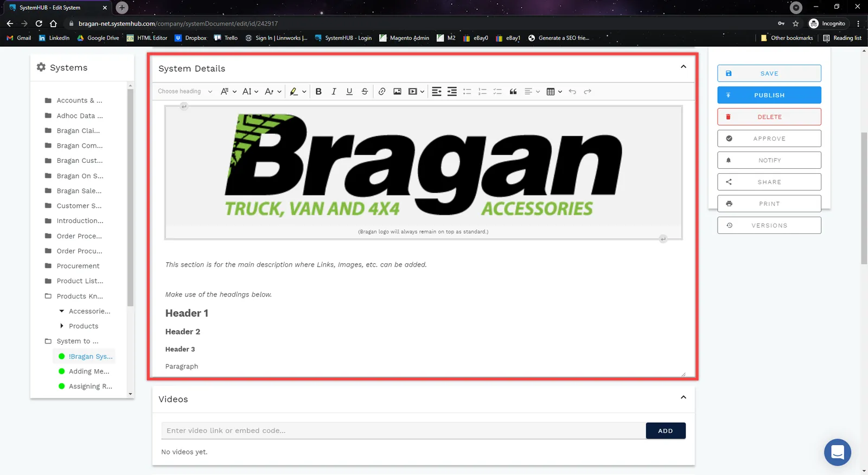868x475 pixels.
Task: Click the SHARE button
Action: [x=769, y=182]
